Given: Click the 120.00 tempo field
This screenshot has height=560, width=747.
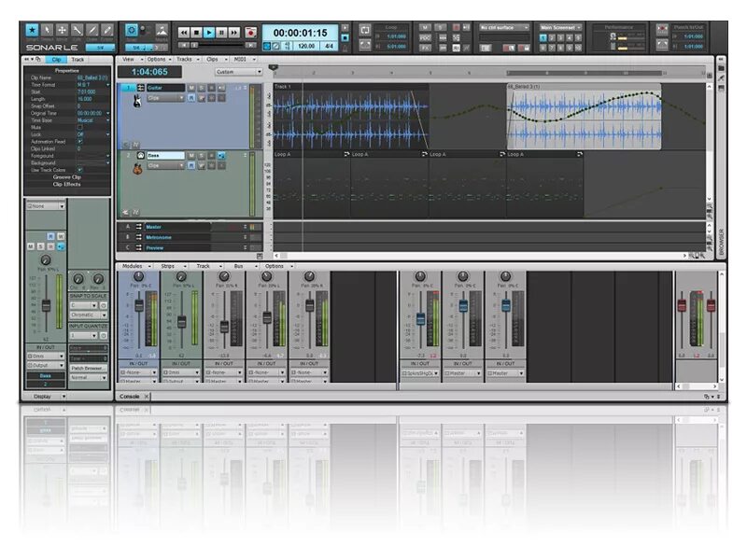Looking at the screenshot, I should (306, 46).
